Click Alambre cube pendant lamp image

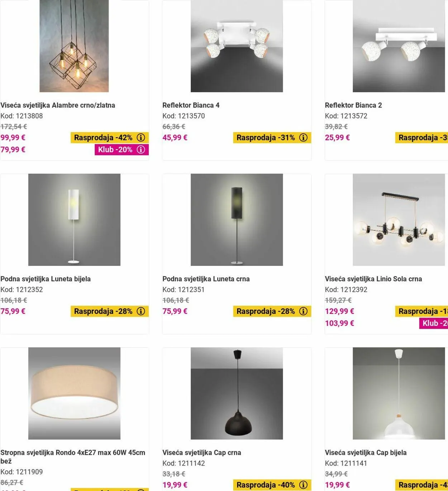[74, 46]
